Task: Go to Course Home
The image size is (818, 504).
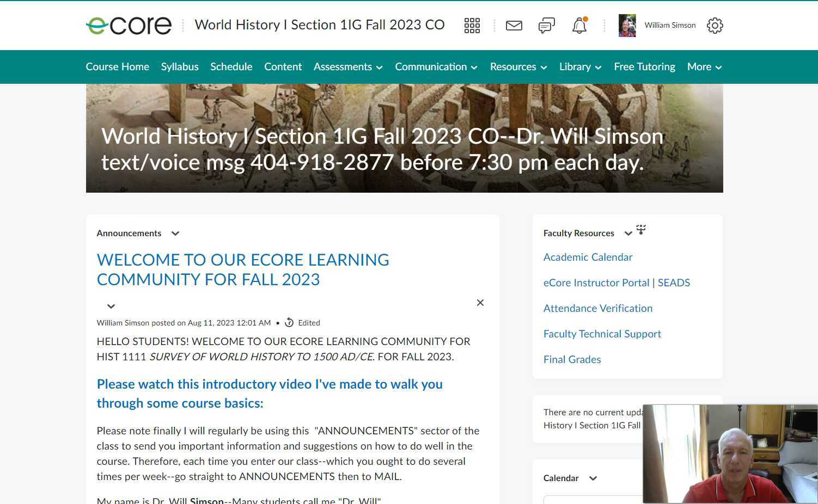Action: point(117,66)
